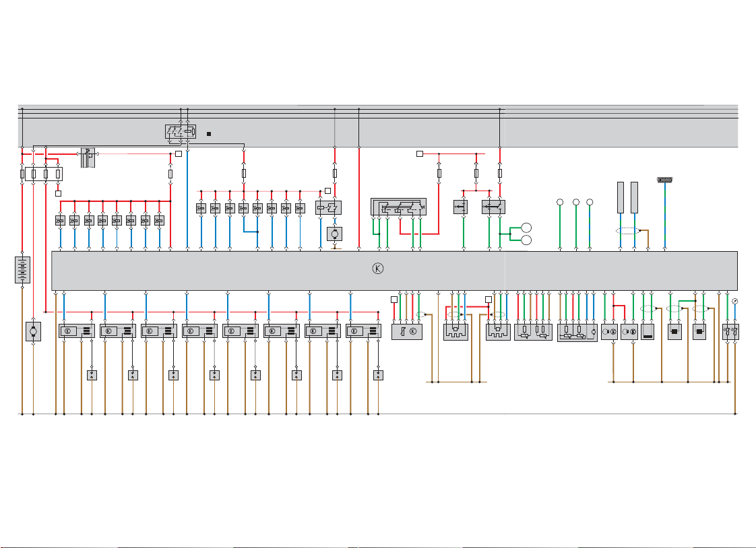The height and width of the screenshot is (548, 756).
Task: Click the empty label box below the fuse box
Action: click(x=59, y=193)
